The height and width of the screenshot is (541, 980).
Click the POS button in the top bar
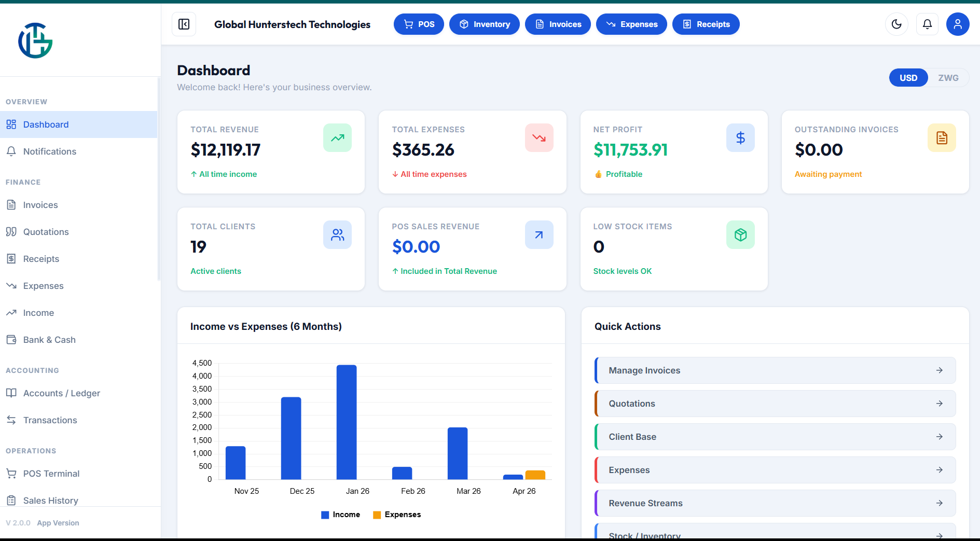tap(419, 24)
